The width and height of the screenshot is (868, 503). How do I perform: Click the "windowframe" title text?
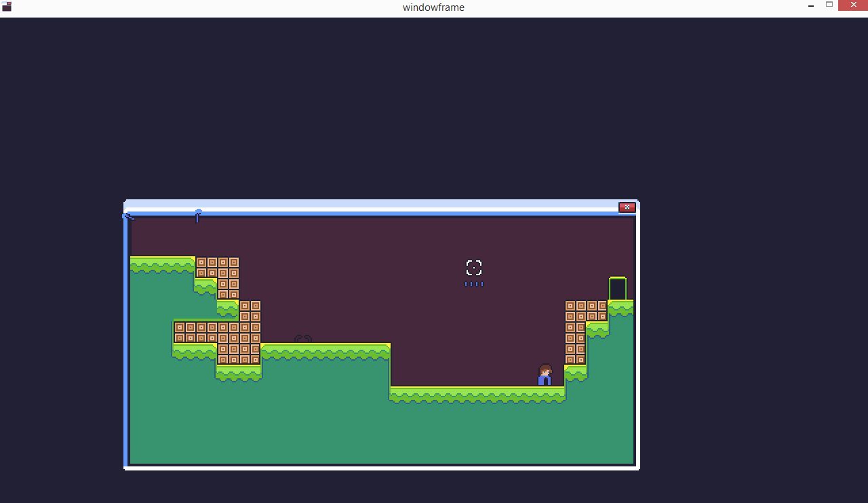coord(433,7)
